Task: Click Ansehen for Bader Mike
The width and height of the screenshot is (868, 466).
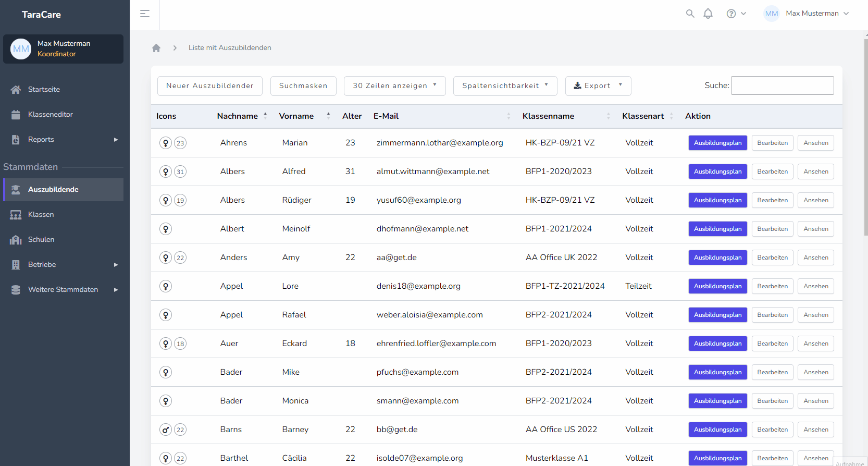Action: 816,372
